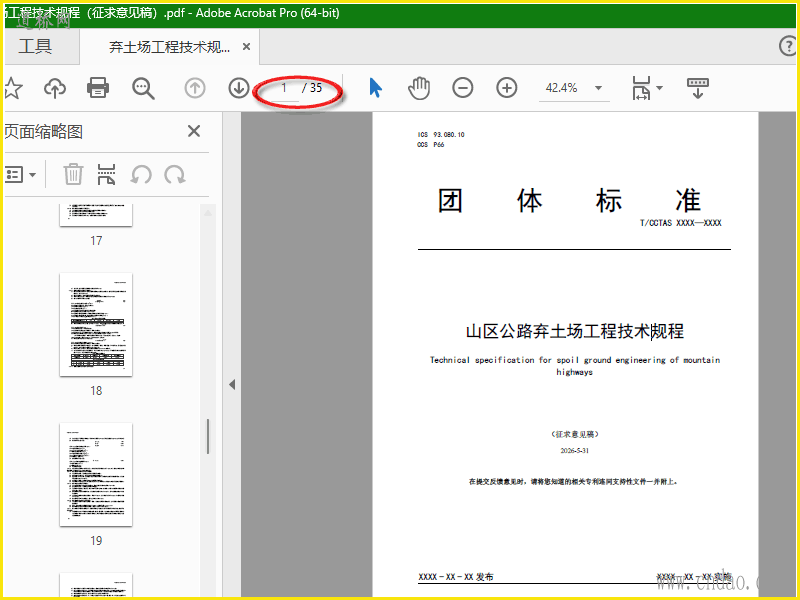The image size is (800, 600).
Task: Click the 团体标准 heading
Action: [x=569, y=201]
